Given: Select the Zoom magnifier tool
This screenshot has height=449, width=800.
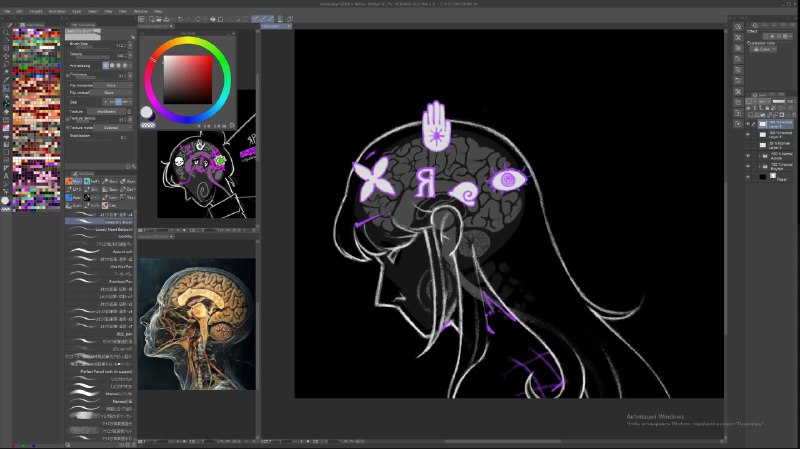Looking at the screenshot, I should (6, 32).
